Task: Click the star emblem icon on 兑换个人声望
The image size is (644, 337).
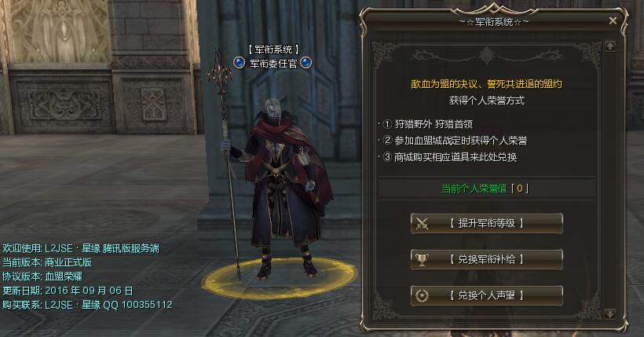Action: tap(422, 295)
